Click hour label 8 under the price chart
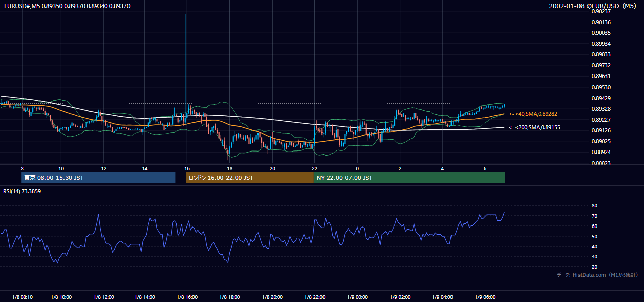Viewport: 644px width, 302px height. pos(22,168)
